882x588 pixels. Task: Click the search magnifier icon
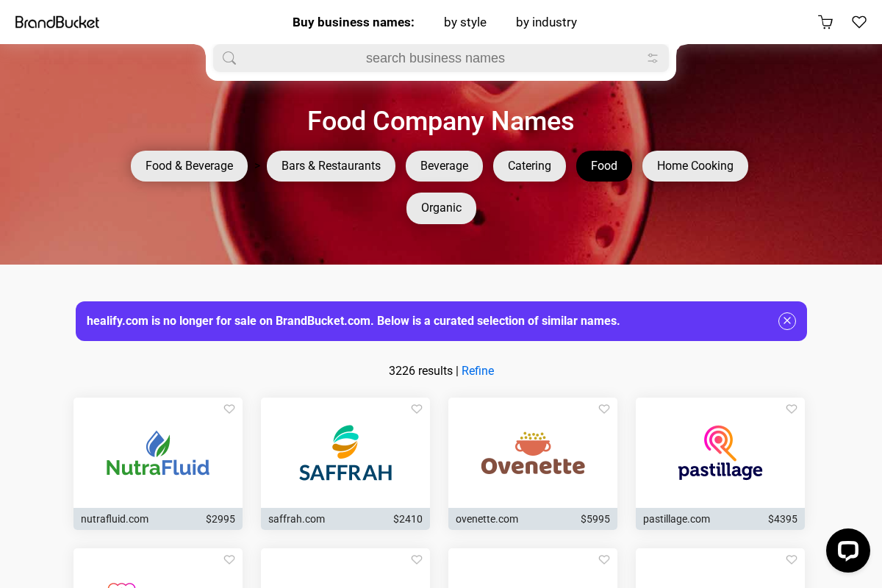tap(229, 58)
